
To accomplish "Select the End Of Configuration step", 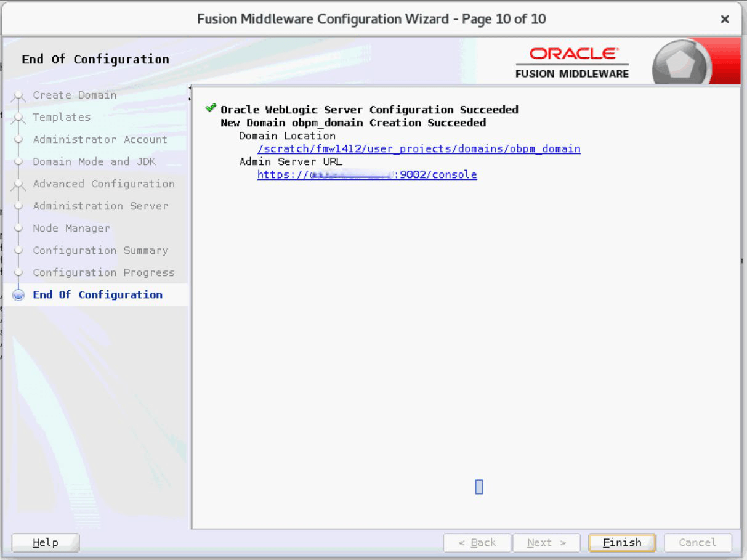I will pos(97,294).
